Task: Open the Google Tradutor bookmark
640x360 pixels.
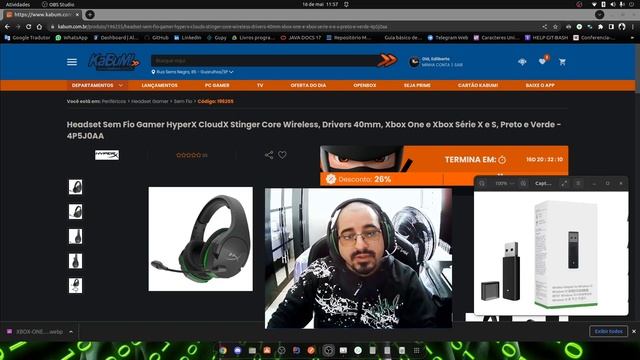Action: click(x=27, y=38)
